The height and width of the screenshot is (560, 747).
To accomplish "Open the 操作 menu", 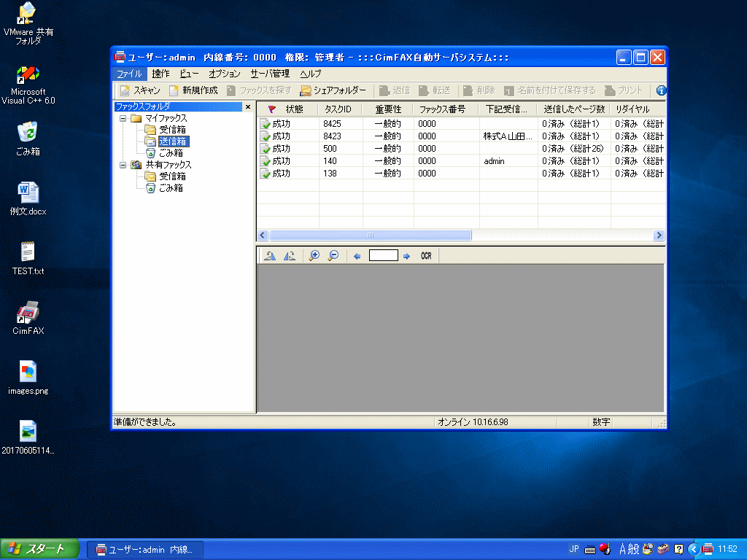I will pyautogui.click(x=160, y=74).
